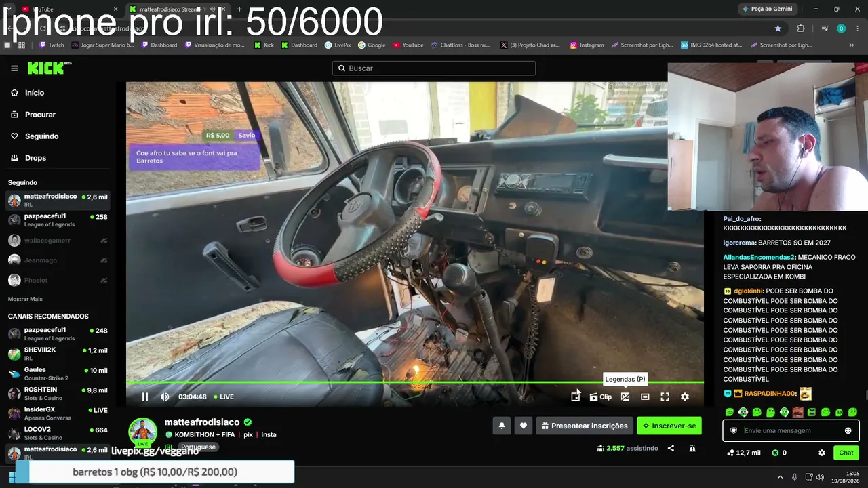Open the video player settings gear

(x=685, y=396)
